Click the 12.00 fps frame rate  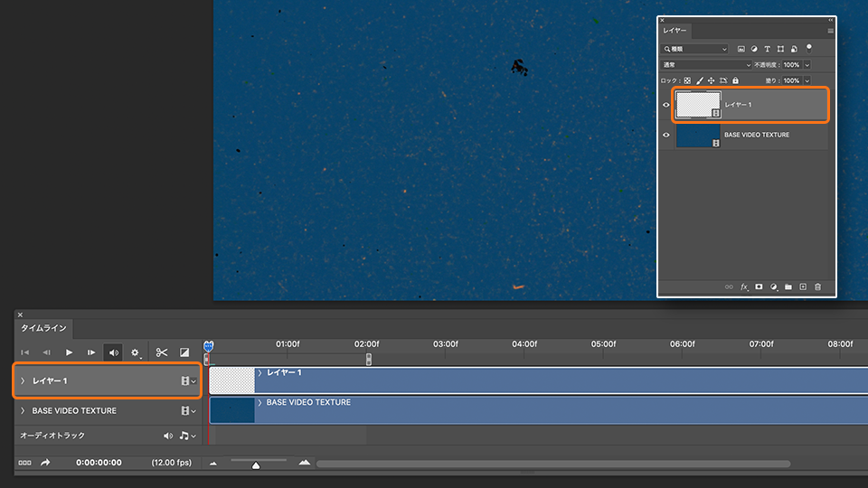172,463
